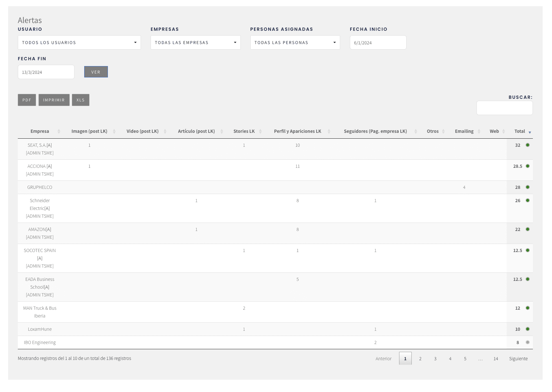Download table with XLS button
552x392 pixels.
pyautogui.click(x=80, y=100)
